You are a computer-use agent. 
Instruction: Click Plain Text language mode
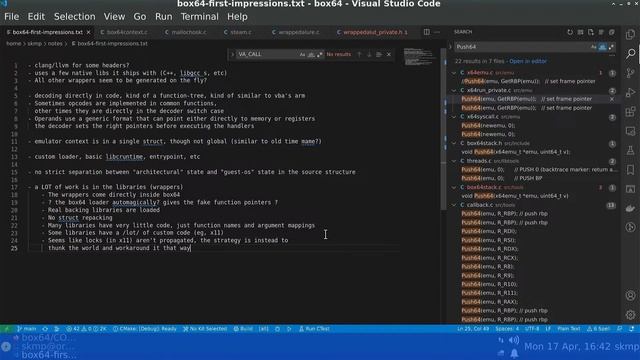pyautogui.click(x=569, y=329)
